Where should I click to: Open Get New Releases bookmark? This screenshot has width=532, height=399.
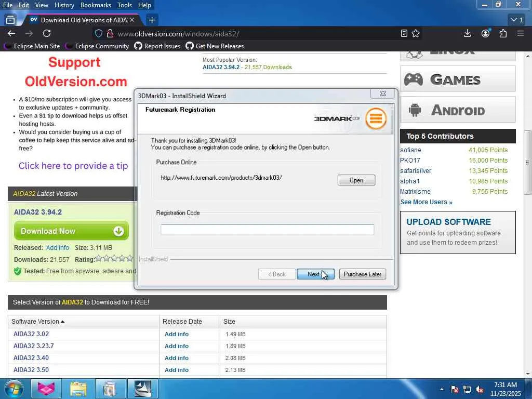pyautogui.click(x=215, y=46)
